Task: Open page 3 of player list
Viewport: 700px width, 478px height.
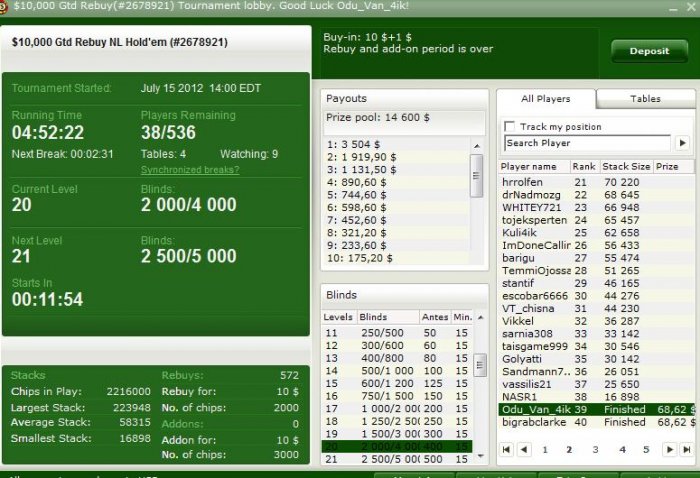Action: [595, 449]
